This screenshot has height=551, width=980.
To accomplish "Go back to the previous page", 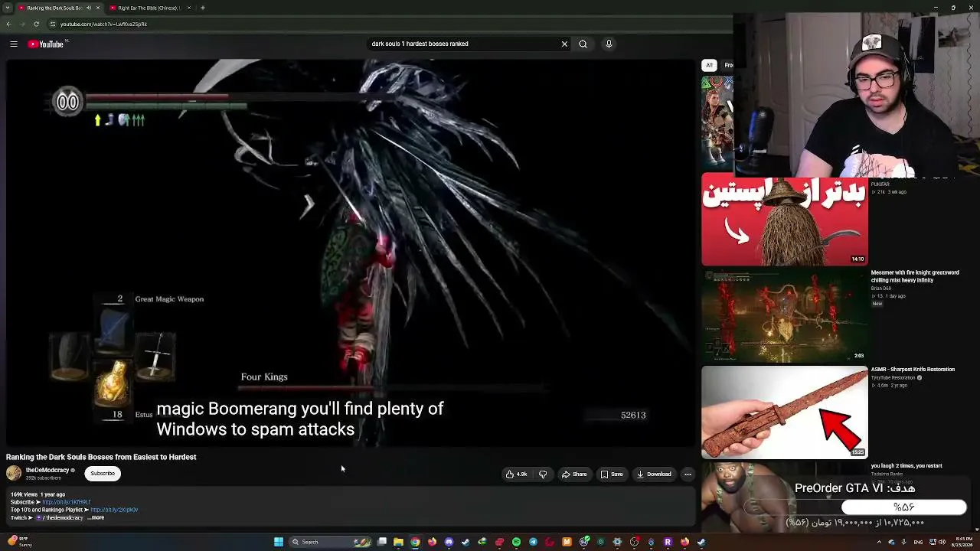I will 9,24.
